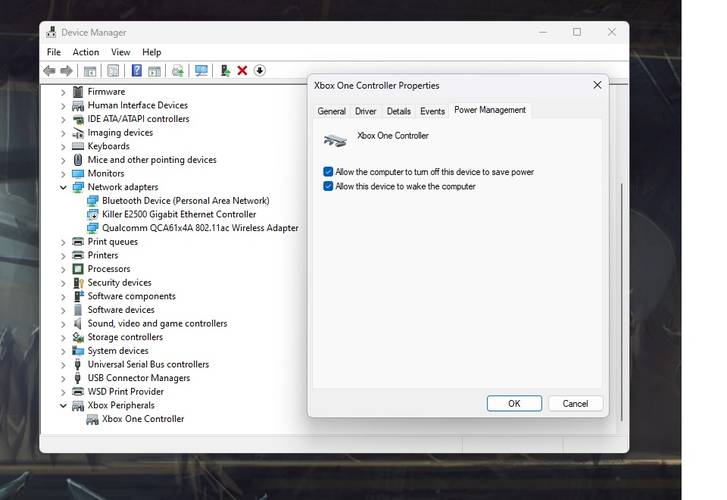727x500 pixels.
Task: Expand the Firmware category
Action: 63,92
